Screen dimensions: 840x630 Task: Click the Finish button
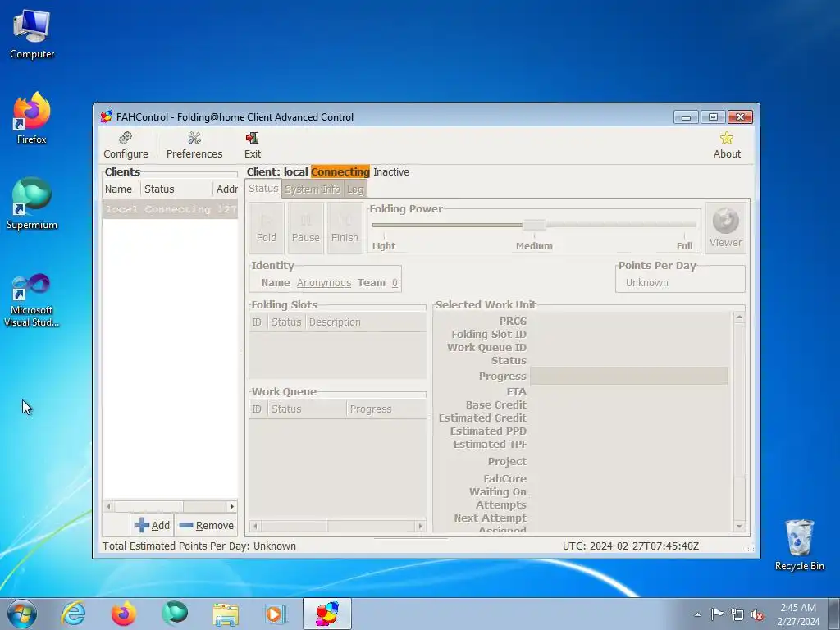345,228
